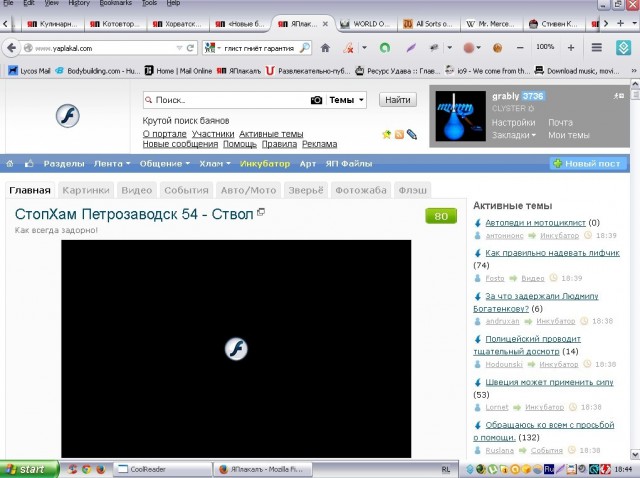640x478 pixels.
Task: Click the Flash logo at page top left
Action: (x=68, y=116)
